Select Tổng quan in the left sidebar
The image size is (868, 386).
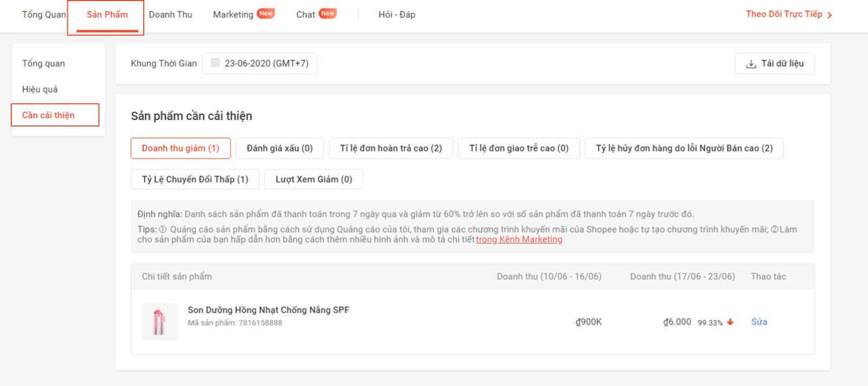coord(43,64)
